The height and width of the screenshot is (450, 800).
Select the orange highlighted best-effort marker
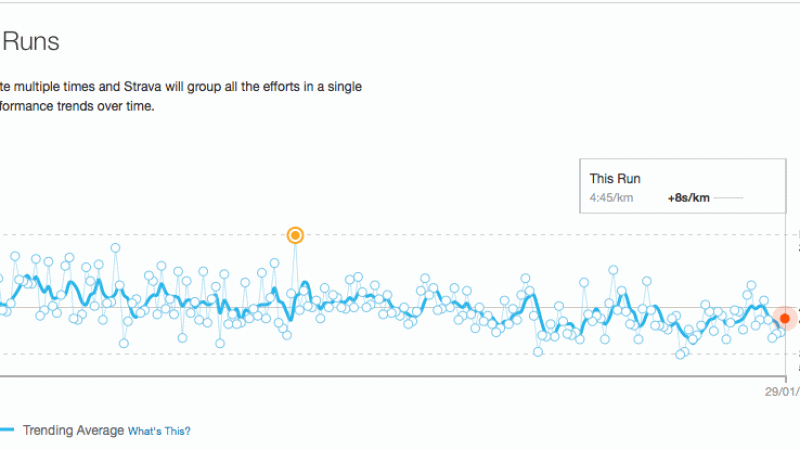coord(295,235)
